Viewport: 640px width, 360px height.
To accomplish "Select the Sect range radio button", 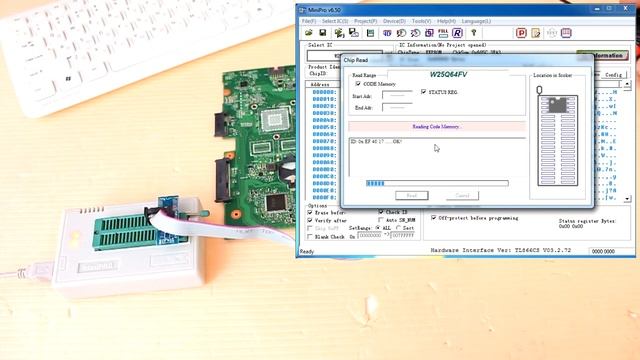I will tap(398, 228).
